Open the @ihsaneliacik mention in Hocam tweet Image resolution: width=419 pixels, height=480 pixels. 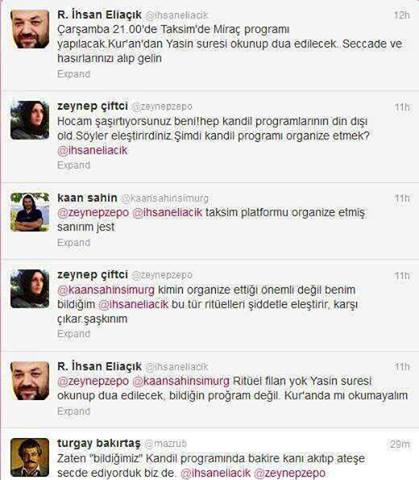92,150
